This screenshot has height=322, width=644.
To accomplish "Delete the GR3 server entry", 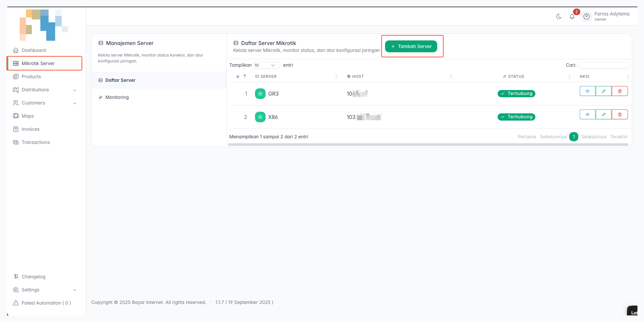I will (x=620, y=91).
